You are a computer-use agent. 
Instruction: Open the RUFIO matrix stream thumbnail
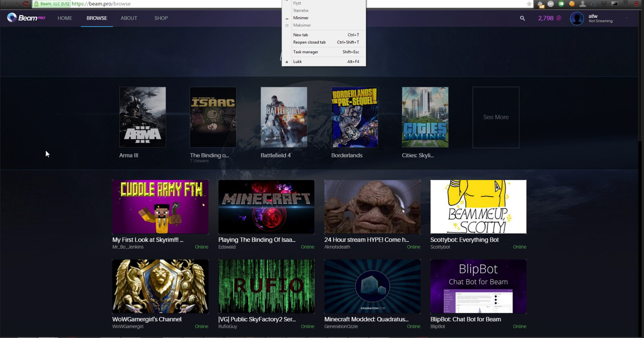point(266,286)
